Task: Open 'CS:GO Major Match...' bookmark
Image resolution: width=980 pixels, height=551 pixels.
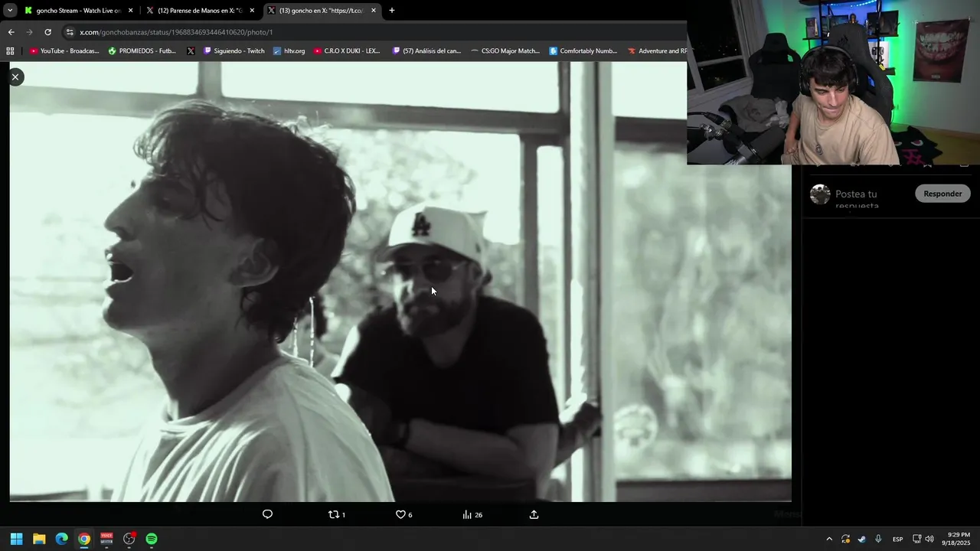Action: point(505,51)
